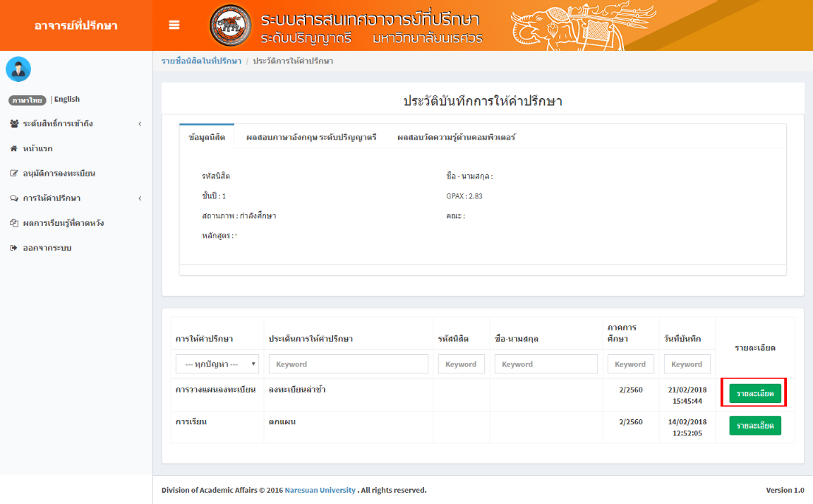Click รายละเอียด button for ลงทะเบียนล่าช้า row
The height and width of the screenshot is (504, 813).
[x=755, y=394]
